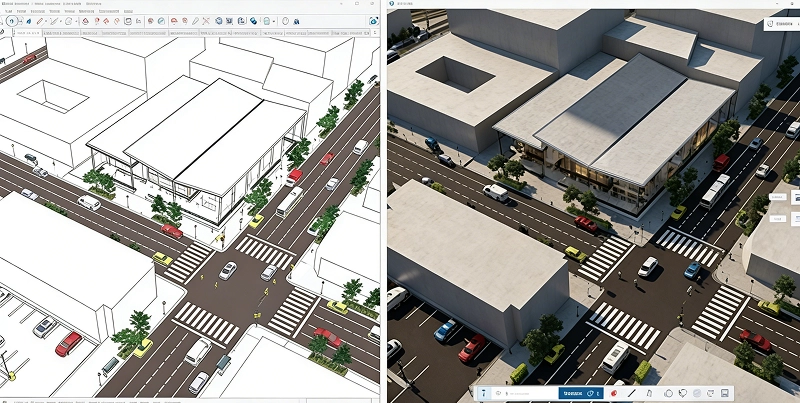Click the empty circle outline icon in left toolbar
This screenshot has width=800, height=403.
pyautogui.click(x=285, y=21)
